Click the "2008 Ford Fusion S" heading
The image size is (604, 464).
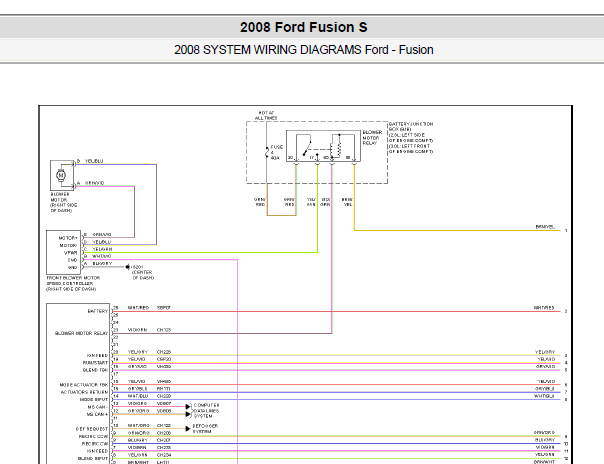click(x=304, y=27)
